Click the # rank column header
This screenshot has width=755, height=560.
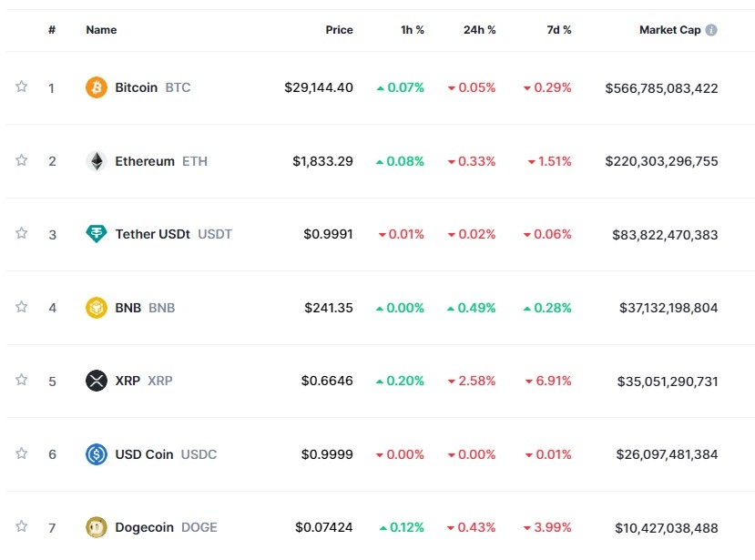(x=52, y=30)
